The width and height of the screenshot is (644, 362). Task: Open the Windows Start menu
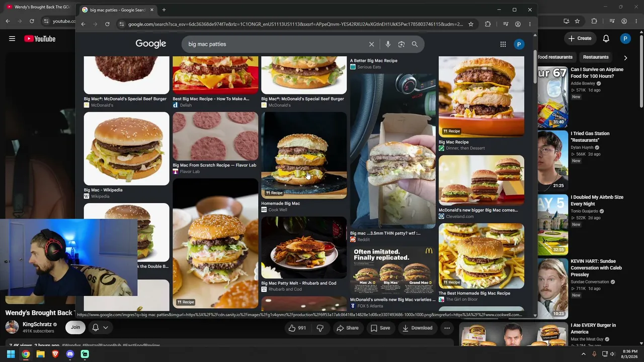11,354
